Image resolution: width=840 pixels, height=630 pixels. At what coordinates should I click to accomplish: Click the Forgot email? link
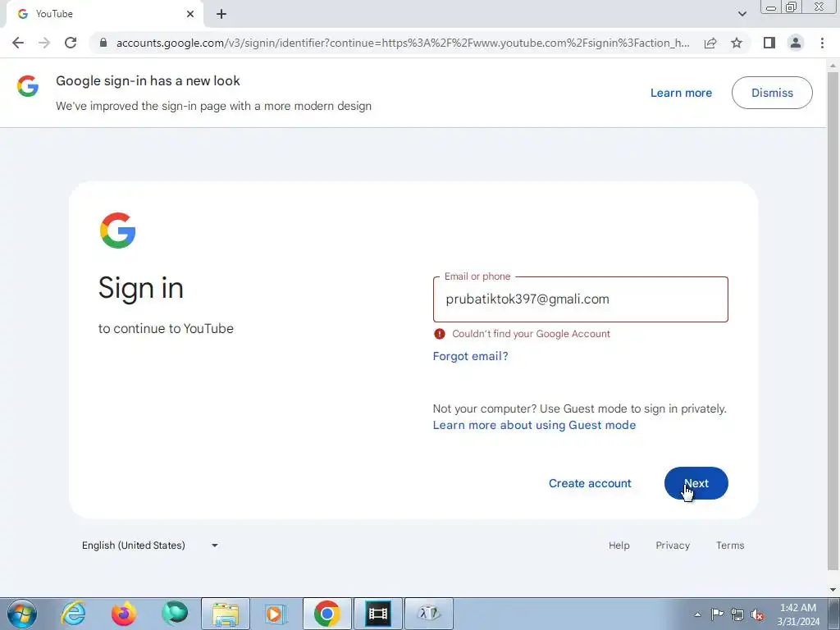pos(470,356)
